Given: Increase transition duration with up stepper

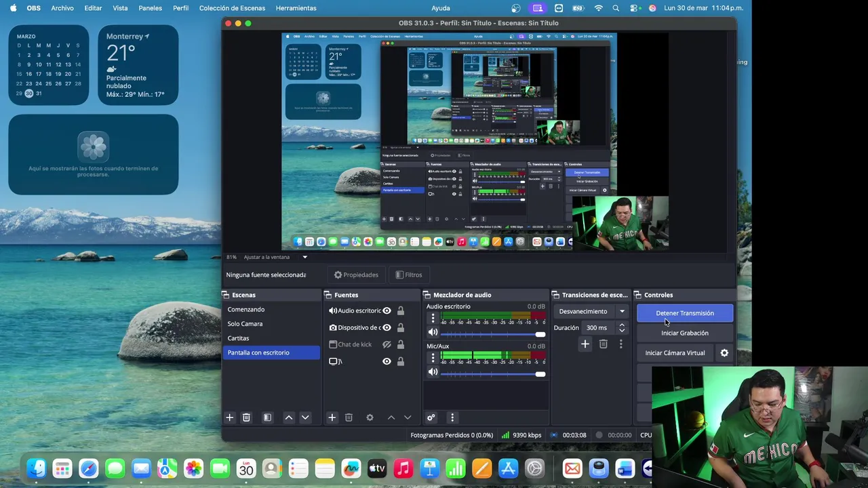Looking at the screenshot, I should pyautogui.click(x=622, y=325).
